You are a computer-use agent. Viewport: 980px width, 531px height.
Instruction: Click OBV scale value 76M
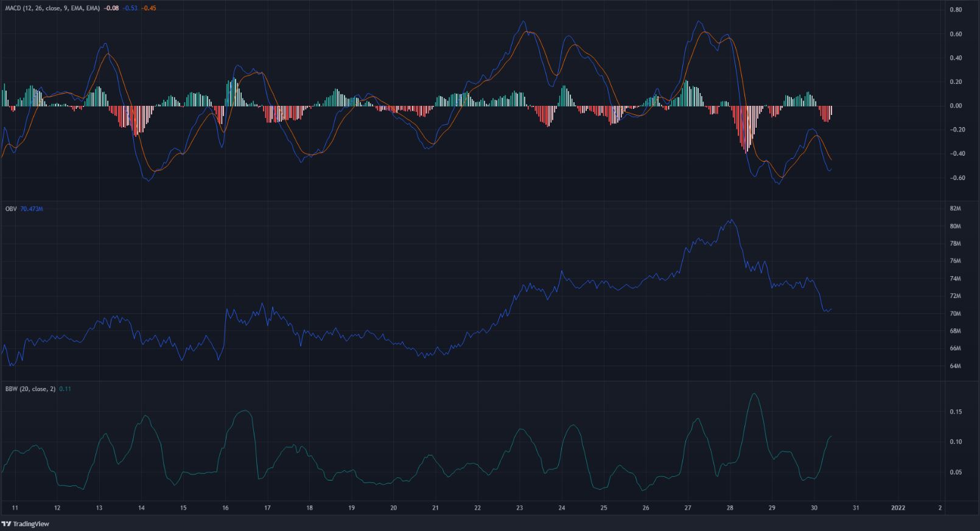(x=955, y=261)
